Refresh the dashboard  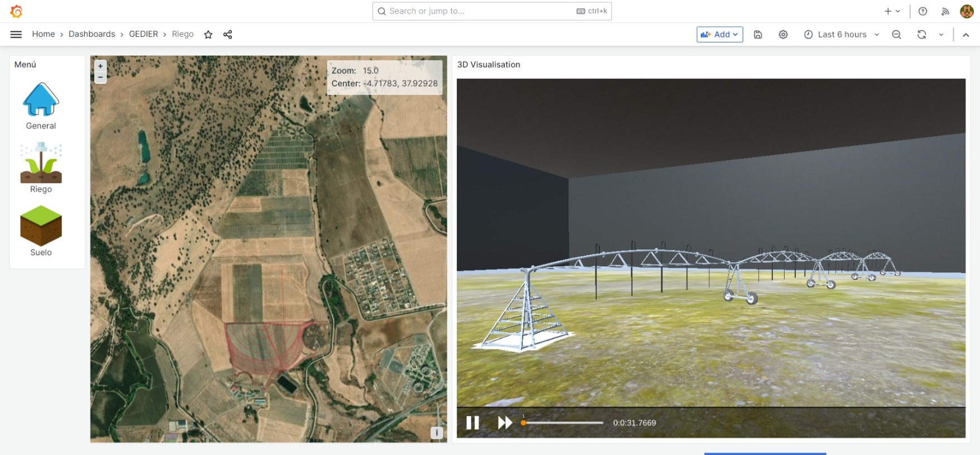(921, 35)
